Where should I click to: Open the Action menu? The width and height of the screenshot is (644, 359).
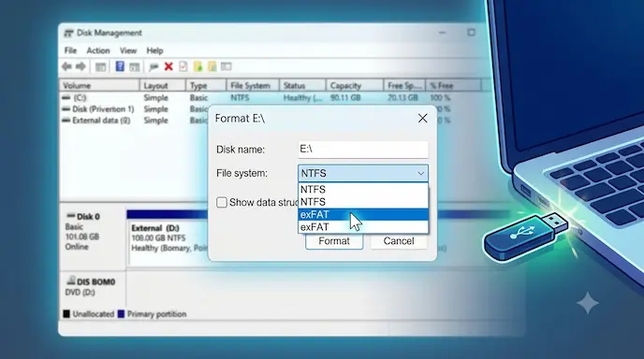coord(98,50)
